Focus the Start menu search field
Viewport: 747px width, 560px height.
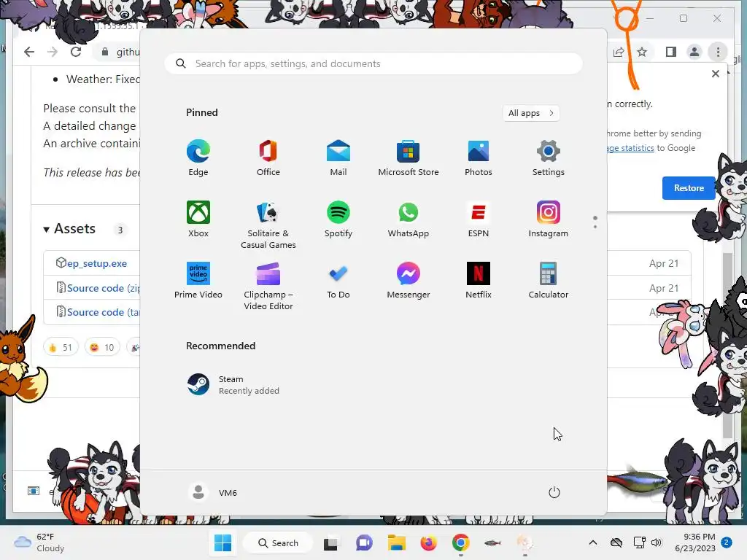coord(373,64)
